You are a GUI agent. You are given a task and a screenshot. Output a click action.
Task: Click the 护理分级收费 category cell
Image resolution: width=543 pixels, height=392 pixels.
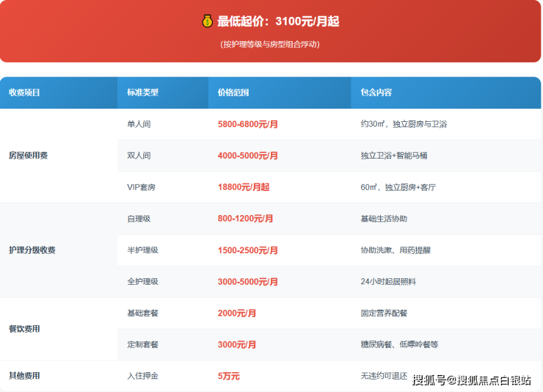[x=32, y=250]
